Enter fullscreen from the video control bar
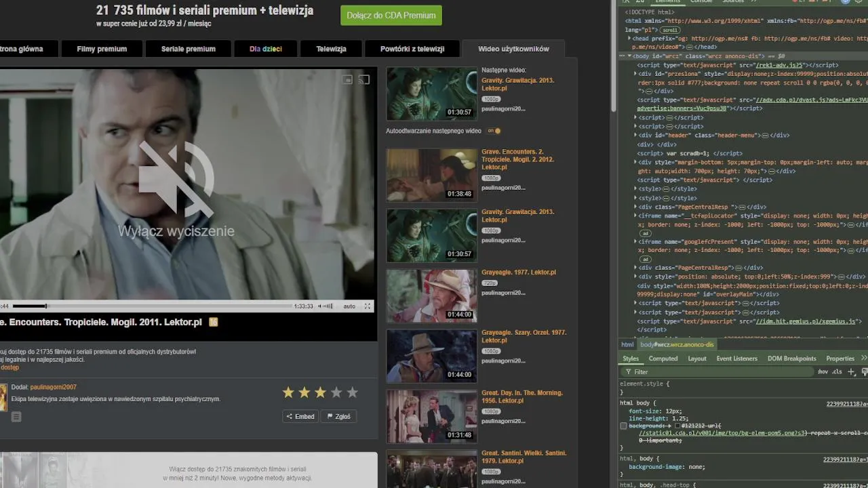 coord(368,306)
